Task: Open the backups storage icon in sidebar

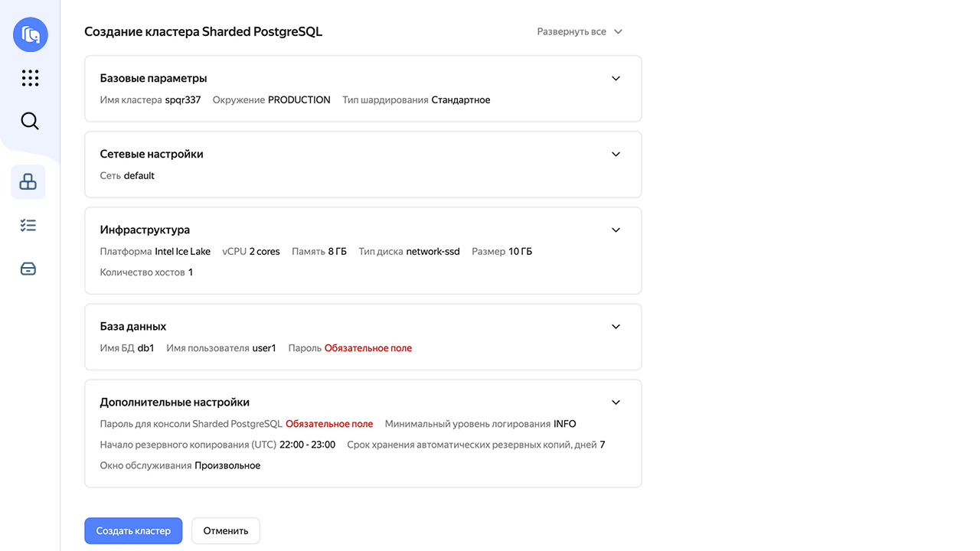Action: click(x=28, y=268)
